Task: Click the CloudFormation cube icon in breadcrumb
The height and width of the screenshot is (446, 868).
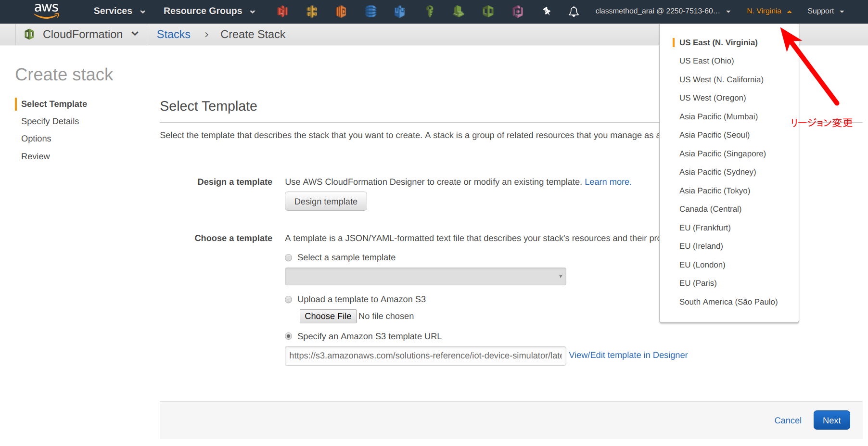Action: [29, 34]
